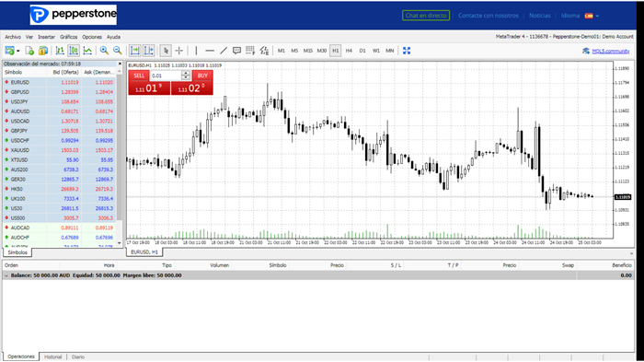The image size is (644, 362).
Task: Click the MQL5 community graduation cap icon
Action: [x=586, y=51]
